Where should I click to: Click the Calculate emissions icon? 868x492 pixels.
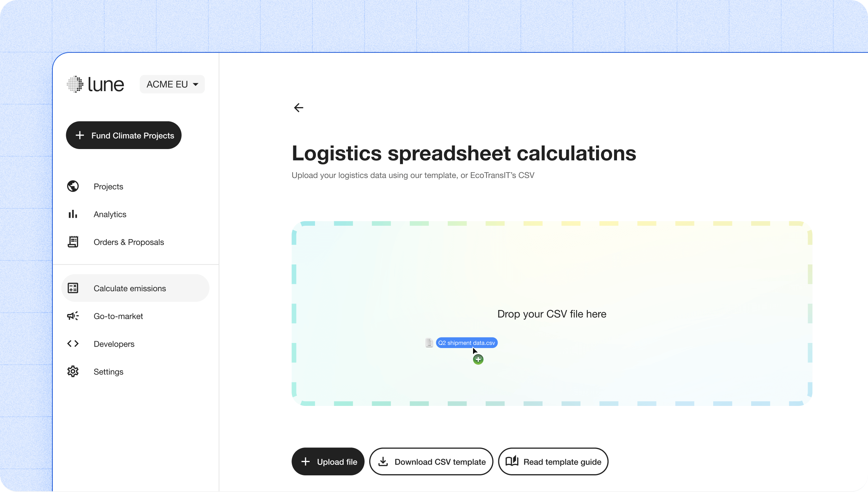[x=73, y=288]
